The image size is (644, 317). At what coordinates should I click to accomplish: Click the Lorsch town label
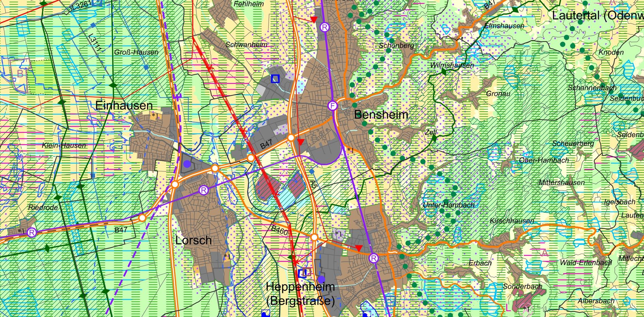pyautogui.click(x=193, y=240)
